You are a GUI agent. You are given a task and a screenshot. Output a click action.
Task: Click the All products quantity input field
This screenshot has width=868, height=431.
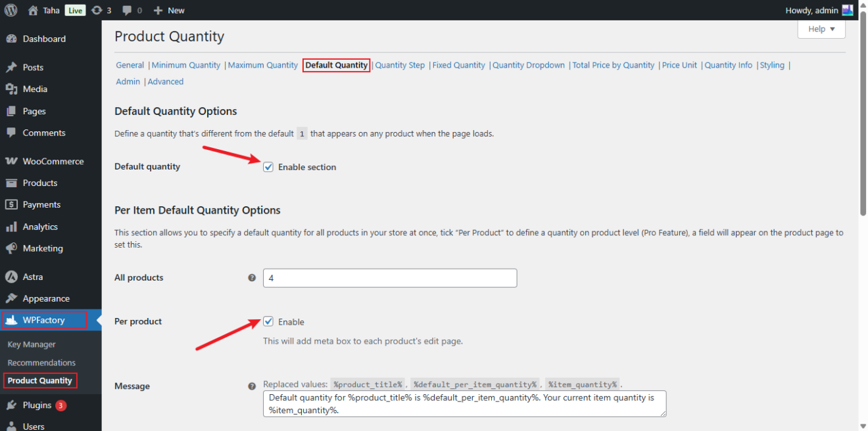coord(389,278)
